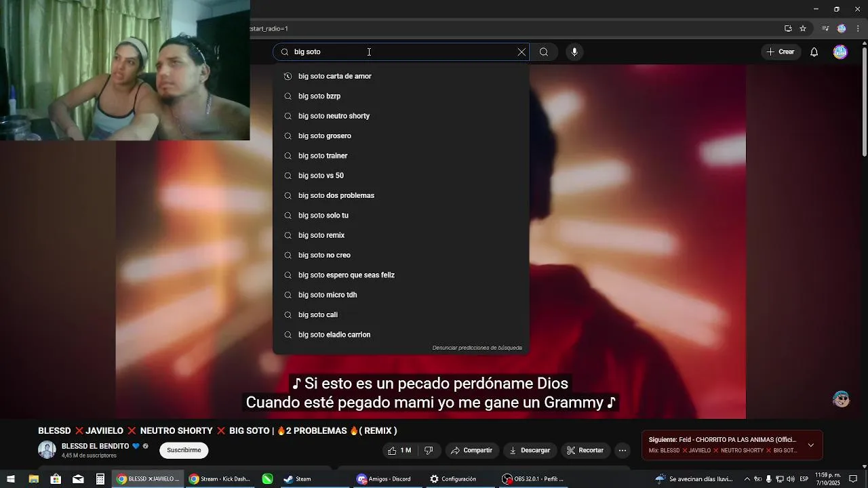This screenshot has height=488, width=868.
Task: Bookmark this page with the star icon
Action: (803, 28)
